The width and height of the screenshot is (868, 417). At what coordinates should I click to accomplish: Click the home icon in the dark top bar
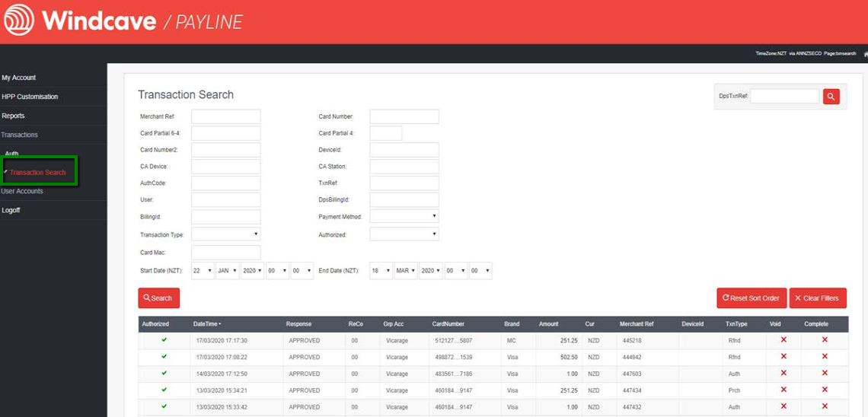click(x=865, y=53)
